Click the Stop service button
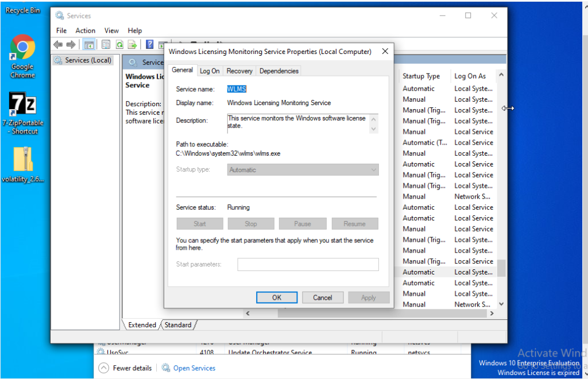This screenshot has width=588, height=379. [x=251, y=224]
